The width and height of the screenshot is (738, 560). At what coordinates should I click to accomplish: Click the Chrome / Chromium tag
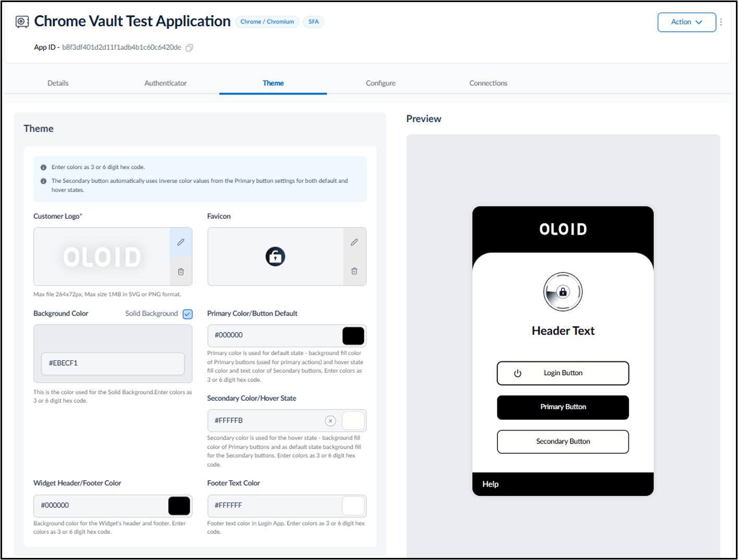coord(267,22)
